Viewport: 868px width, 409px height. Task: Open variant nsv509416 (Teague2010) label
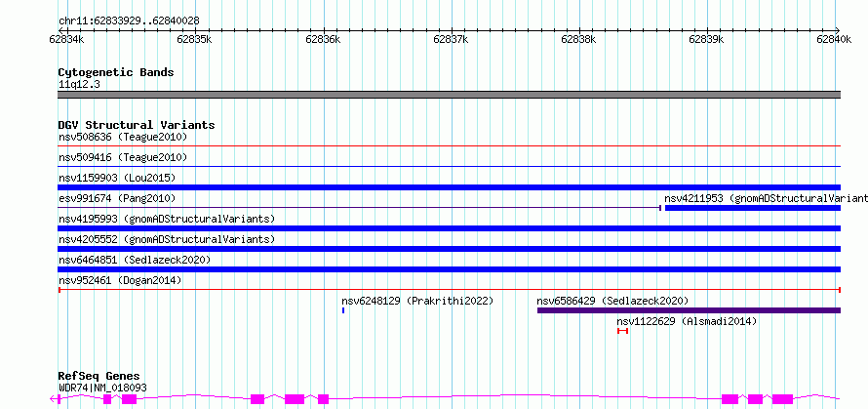click(x=123, y=157)
